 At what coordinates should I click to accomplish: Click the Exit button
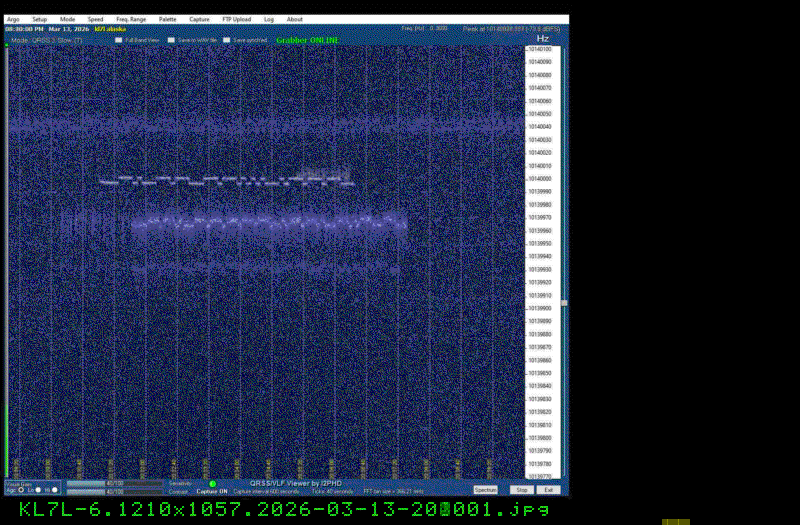pos(548,490)
